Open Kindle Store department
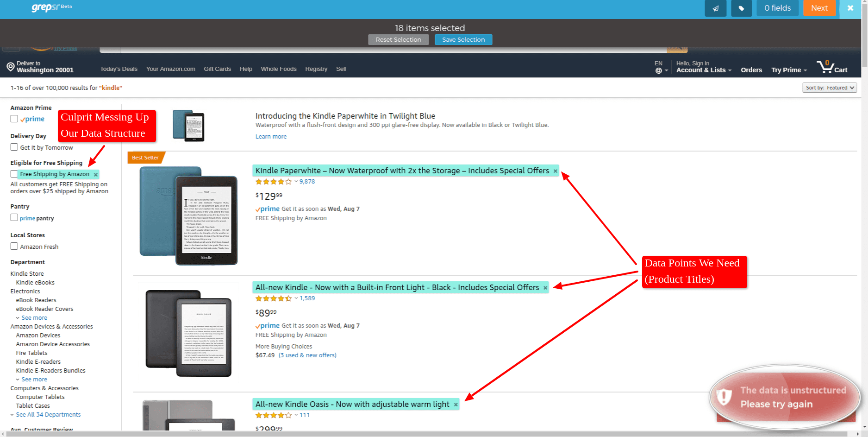 (x=27, y=274)
